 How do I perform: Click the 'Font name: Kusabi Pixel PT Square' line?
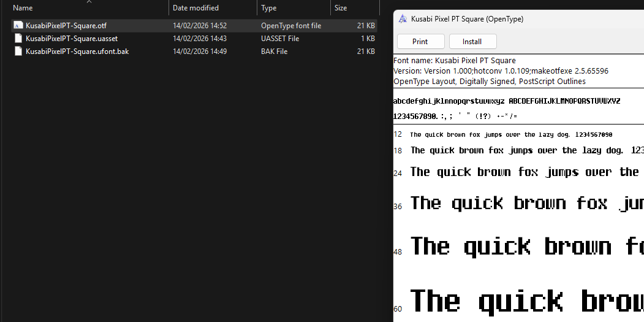coord(455,61)
